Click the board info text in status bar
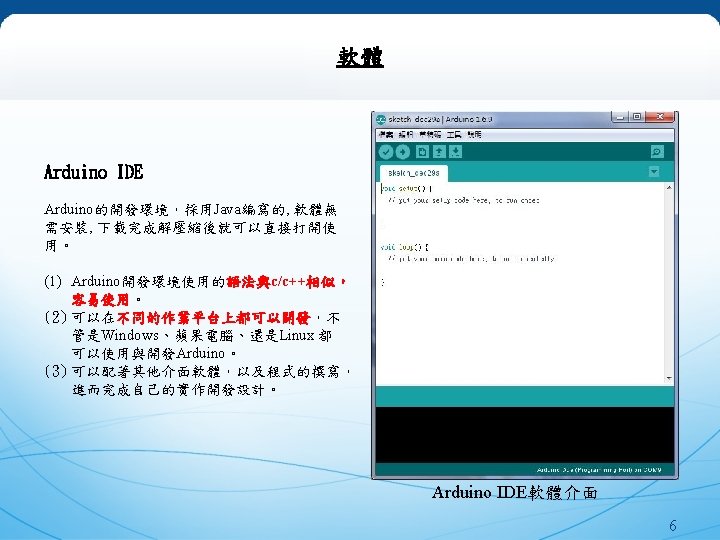 pos(599,470)
